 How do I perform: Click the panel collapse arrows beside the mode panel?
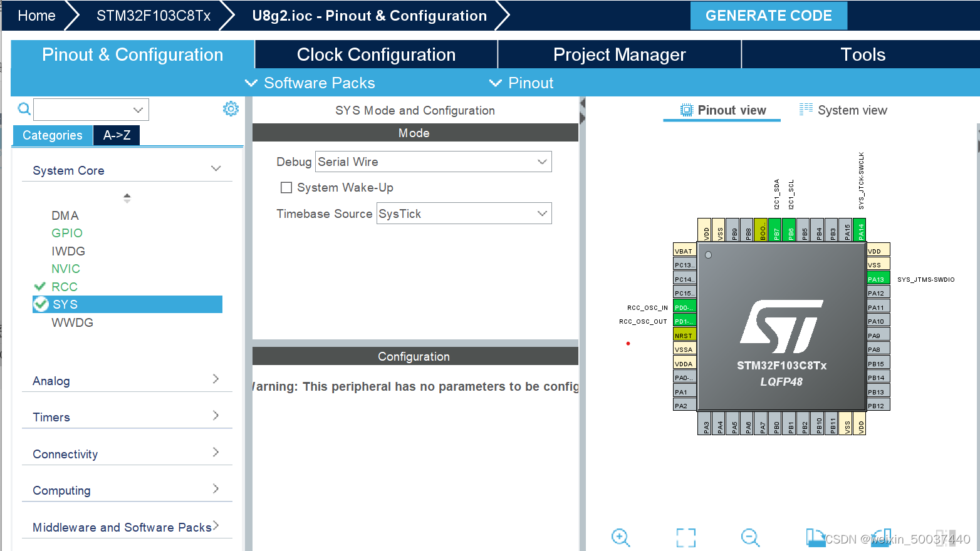(x=583, y=111)
